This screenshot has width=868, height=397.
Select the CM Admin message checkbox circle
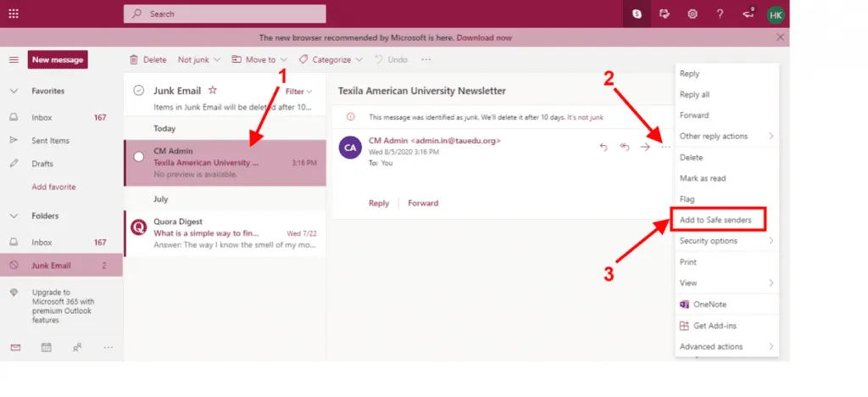(x=139, y=157)
